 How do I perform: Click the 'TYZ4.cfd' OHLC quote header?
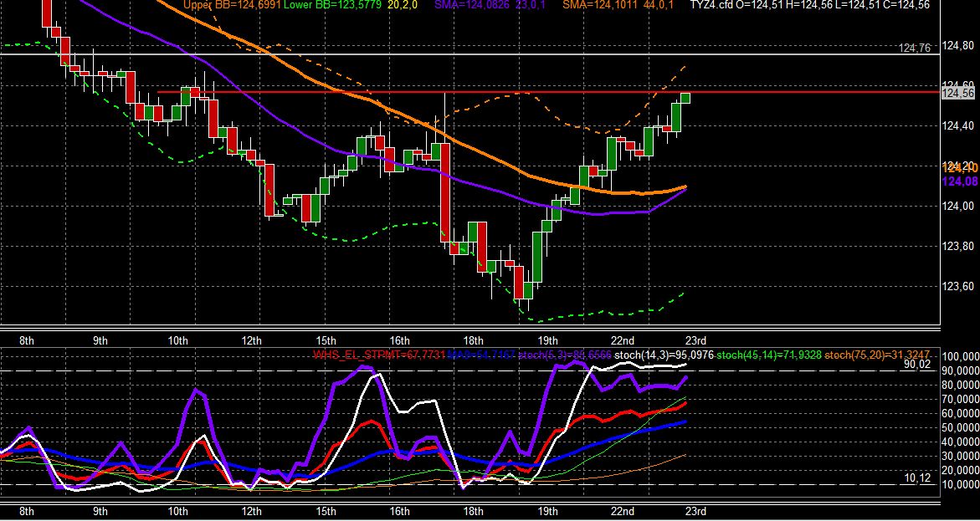click(x=809, y=5)
